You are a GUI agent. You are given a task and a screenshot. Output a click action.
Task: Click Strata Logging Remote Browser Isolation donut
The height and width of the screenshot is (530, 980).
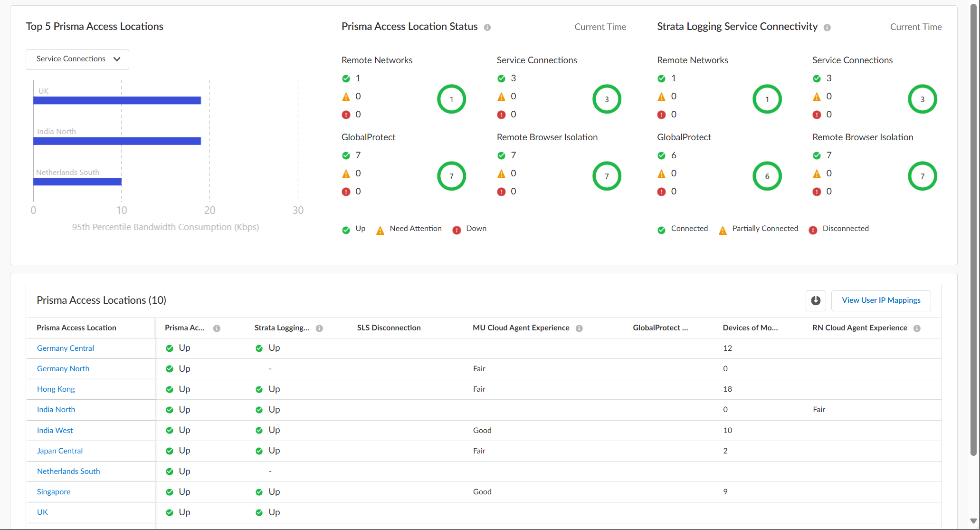point(922,176)
